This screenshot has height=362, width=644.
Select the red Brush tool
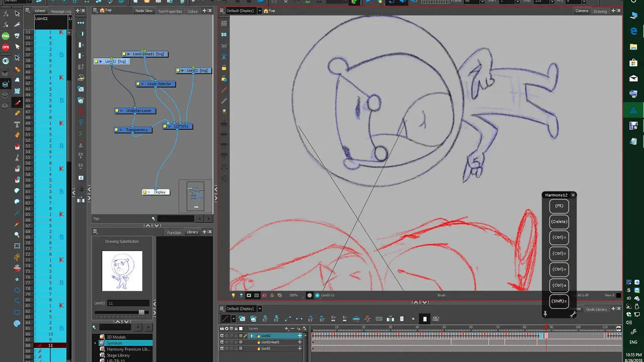coord(17,102)
